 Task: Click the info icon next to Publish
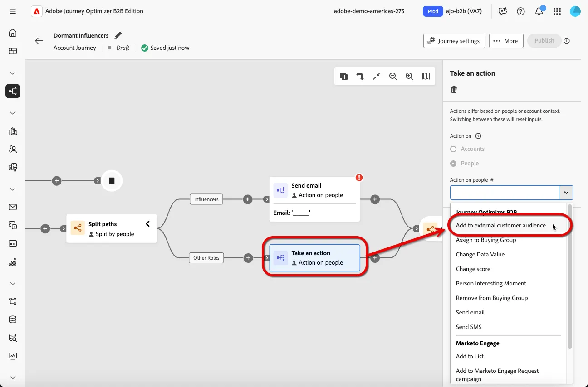(567, 41)
